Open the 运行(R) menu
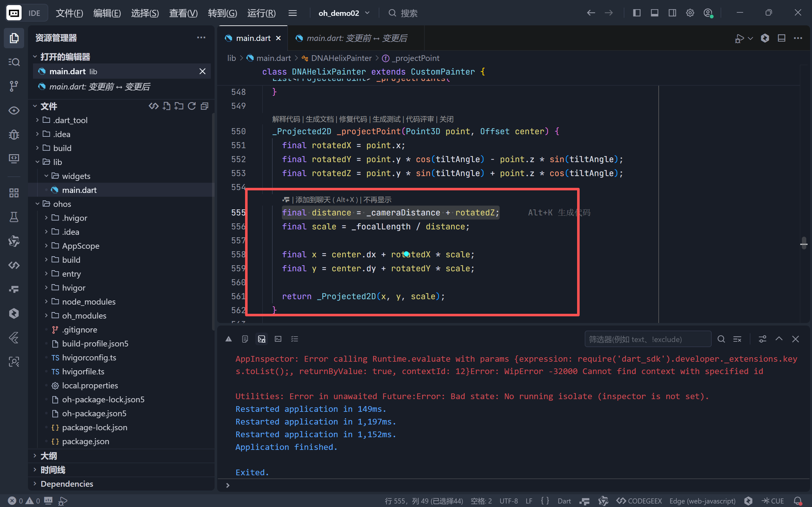 261,13
